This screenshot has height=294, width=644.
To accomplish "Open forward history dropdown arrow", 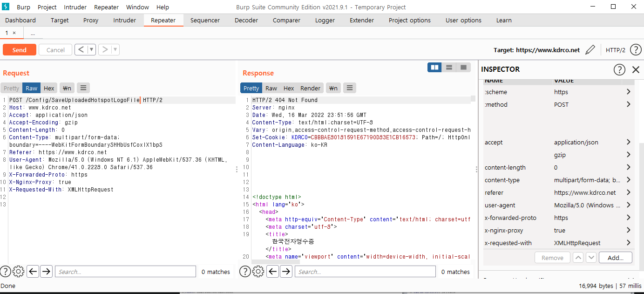I will (115, 50).
